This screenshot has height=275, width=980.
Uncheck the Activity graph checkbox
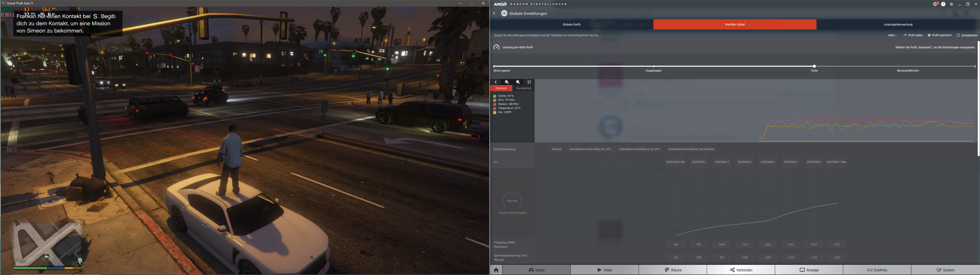click(495, 96)
